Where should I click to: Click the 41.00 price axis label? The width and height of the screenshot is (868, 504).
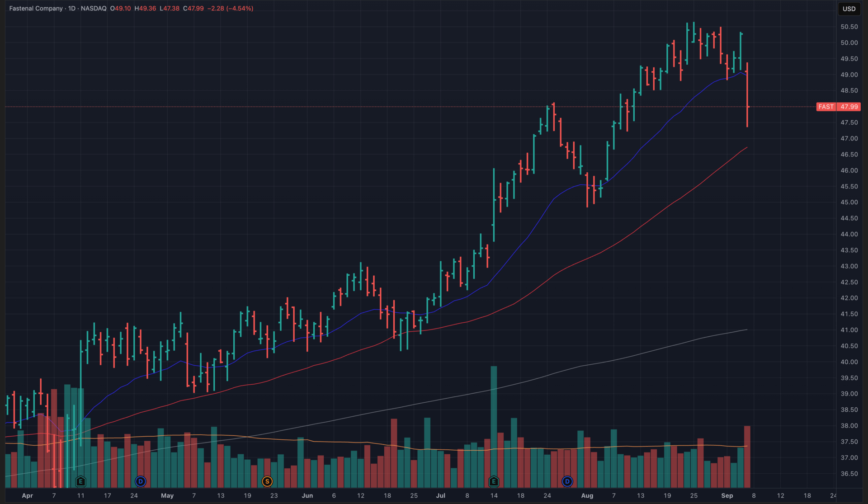[x=849, y=330]
